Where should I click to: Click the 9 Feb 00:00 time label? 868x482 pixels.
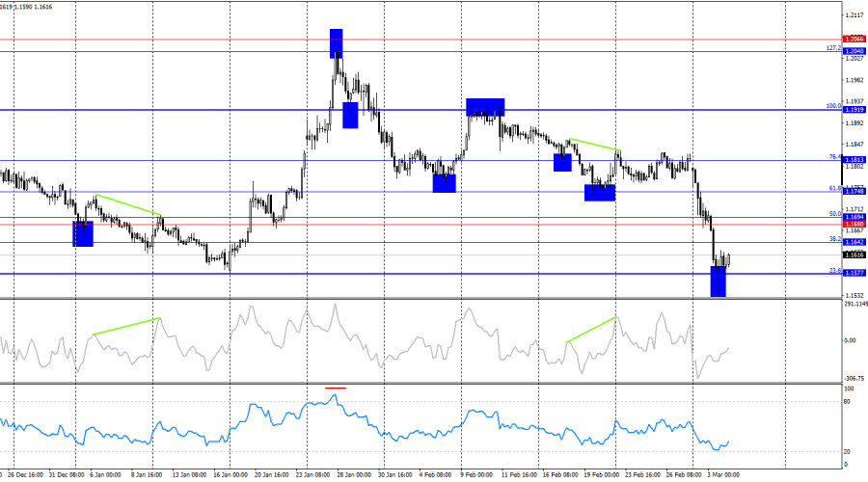coord(476,475)
